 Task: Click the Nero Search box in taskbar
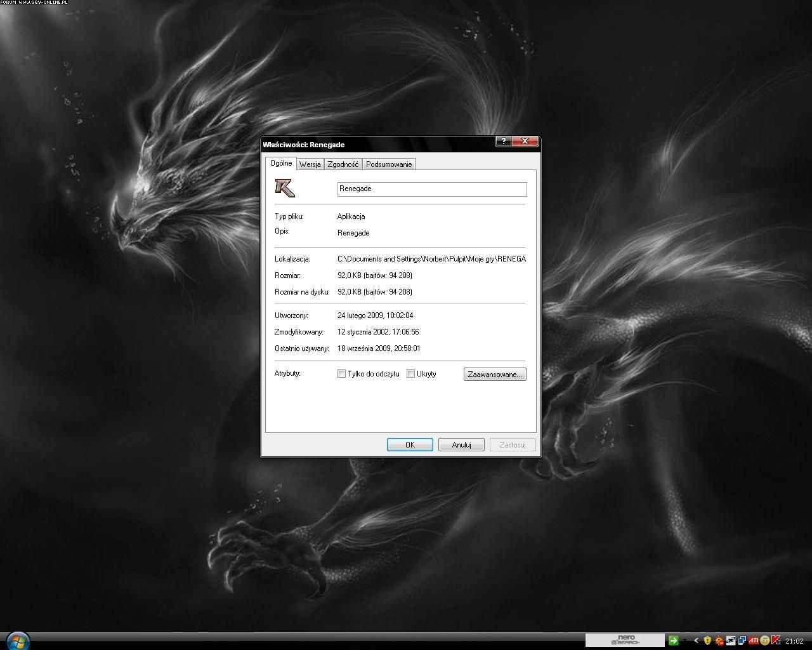coord(624,640)
